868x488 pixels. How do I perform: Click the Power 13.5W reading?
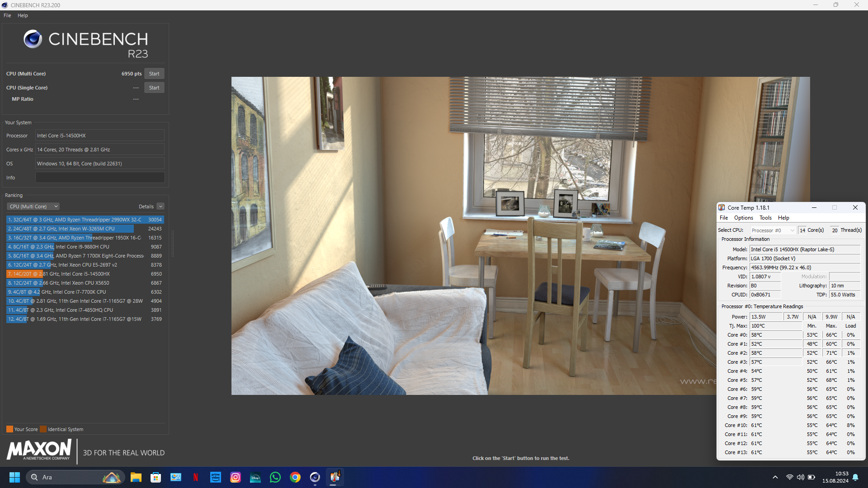click(x=766, y=317)
